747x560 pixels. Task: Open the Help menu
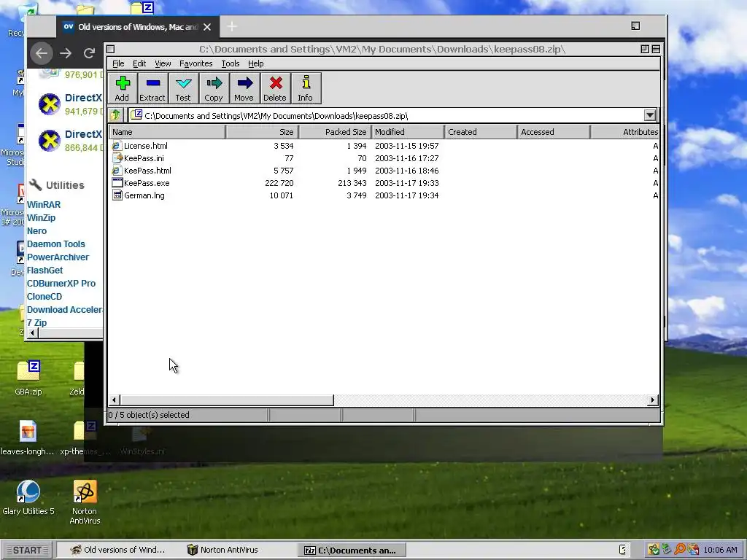coord(256,63)
